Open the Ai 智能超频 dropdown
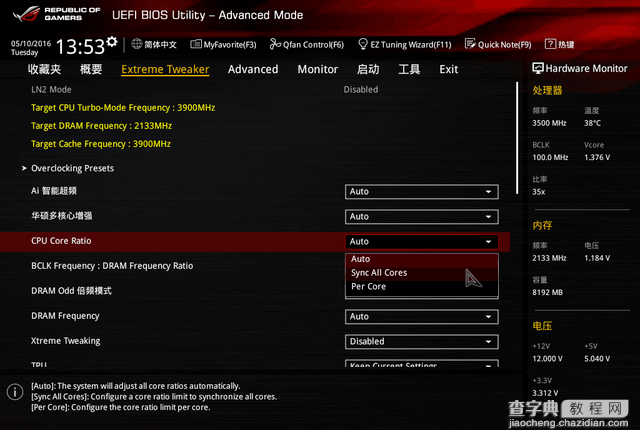640x430 pixels. click(422, 192)
